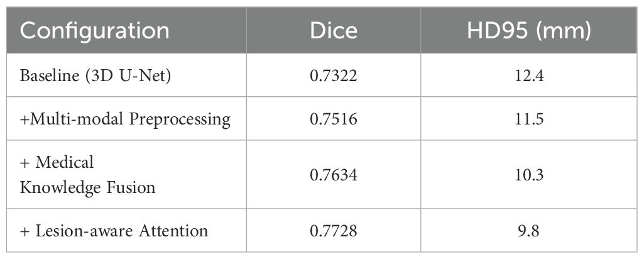
Task: Click the Dice value 0.7634
Action: click(334, 175)
